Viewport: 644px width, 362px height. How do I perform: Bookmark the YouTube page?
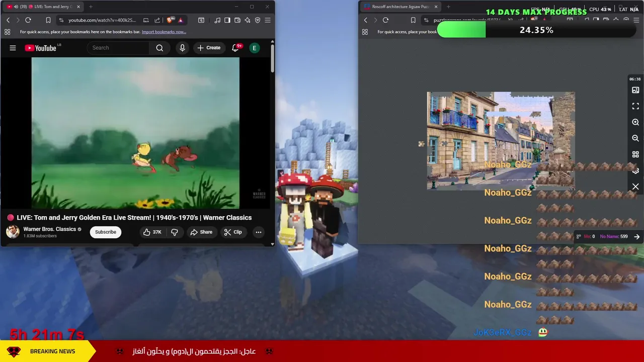(x=48, y=20)
